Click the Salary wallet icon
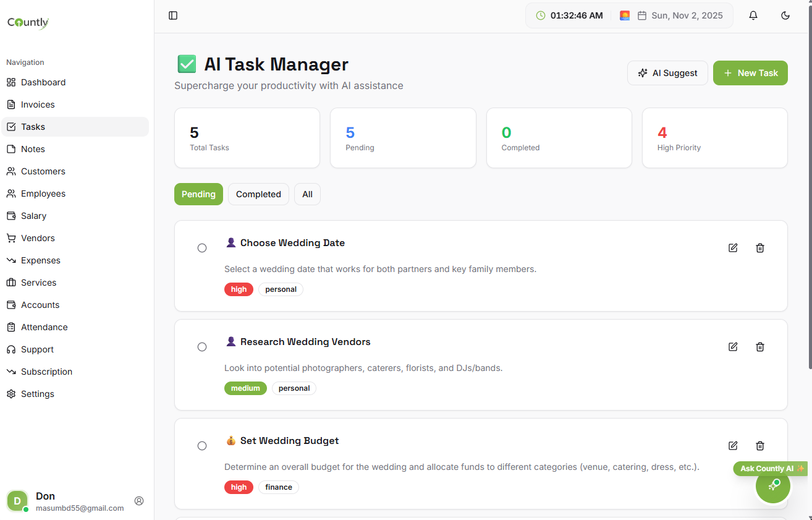This screenshot has width=812, height=520. click(x=11, y=216)
